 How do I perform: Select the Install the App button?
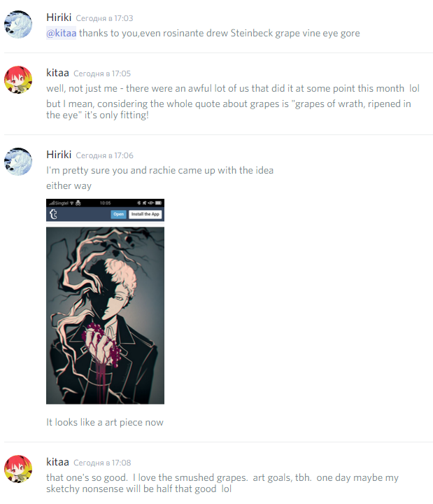145,214
